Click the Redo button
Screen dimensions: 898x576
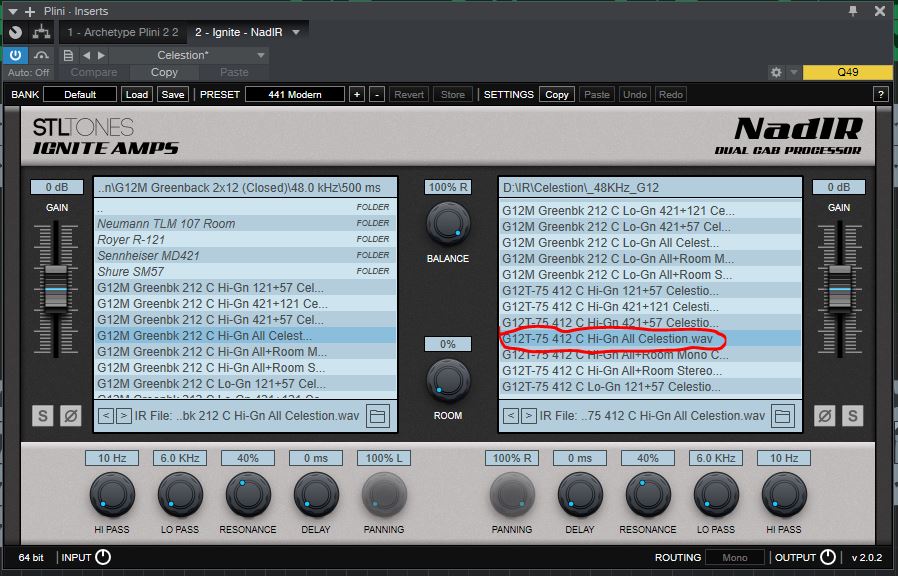point(671,94)
